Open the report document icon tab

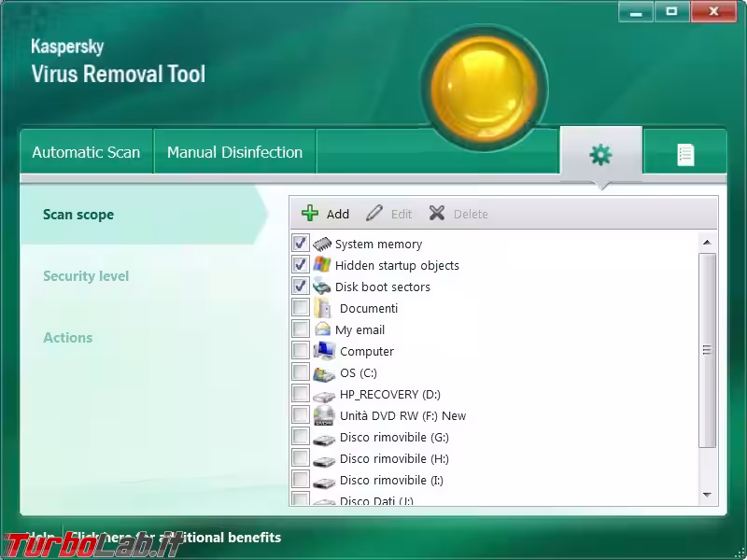685,154
